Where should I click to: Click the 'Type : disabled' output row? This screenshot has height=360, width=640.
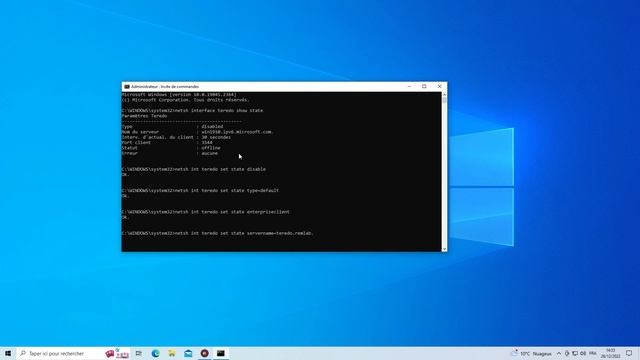point(172,127)
